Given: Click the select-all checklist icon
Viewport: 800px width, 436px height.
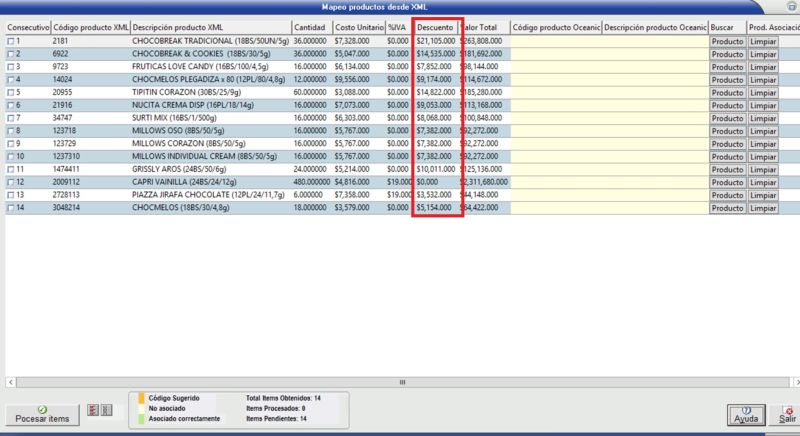Looking at the screenshot, I should coord(92,410).
